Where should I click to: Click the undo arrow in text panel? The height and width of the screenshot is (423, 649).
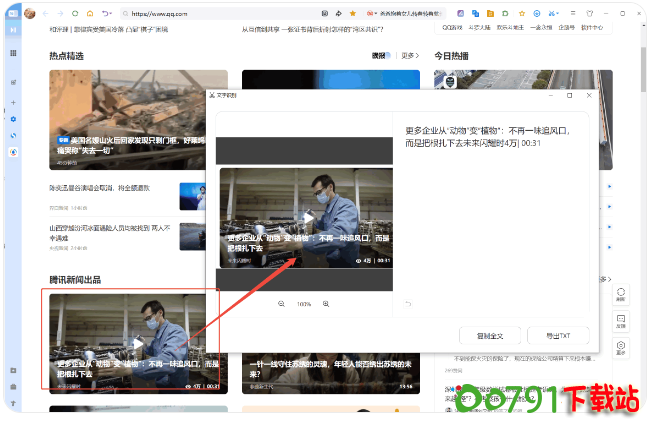tap(408, 304)
